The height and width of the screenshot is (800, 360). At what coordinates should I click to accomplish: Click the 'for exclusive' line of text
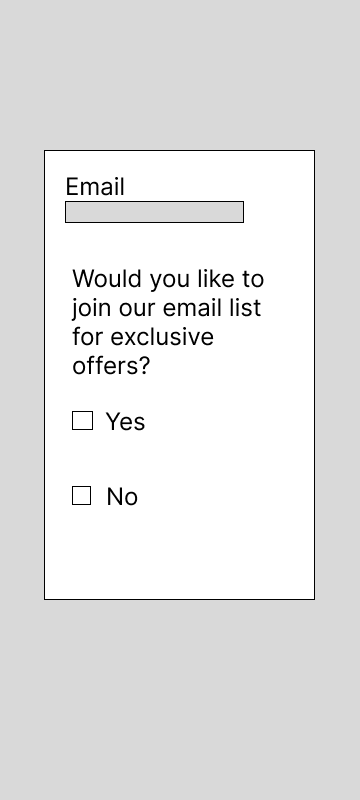[143, 337]
